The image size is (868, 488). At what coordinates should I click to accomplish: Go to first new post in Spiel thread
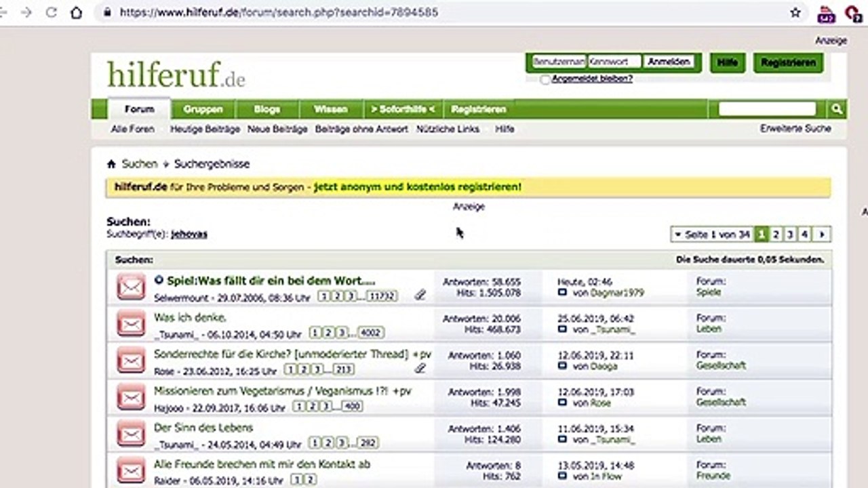point(159,280)
